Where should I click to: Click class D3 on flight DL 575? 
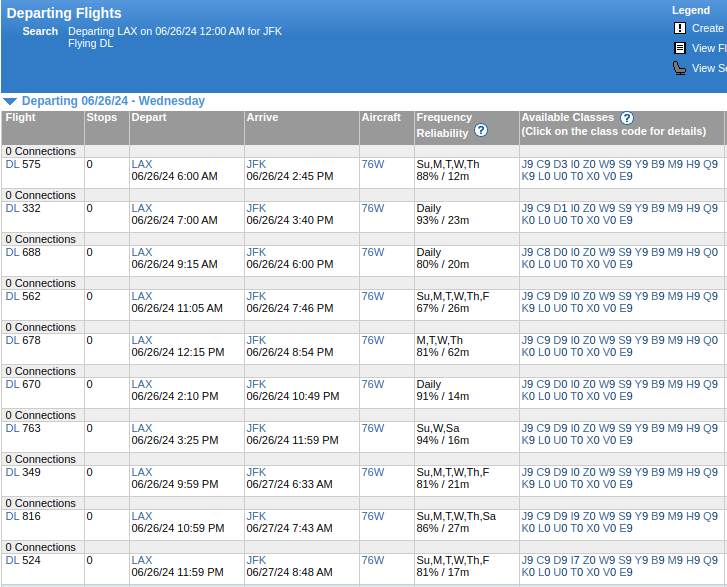[560, 164]
